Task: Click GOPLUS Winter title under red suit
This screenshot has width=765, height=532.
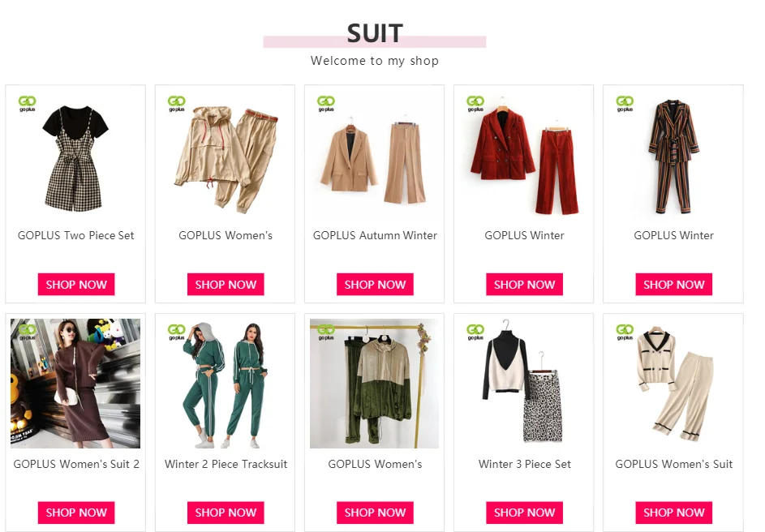Action: click(x=525, y=235)
